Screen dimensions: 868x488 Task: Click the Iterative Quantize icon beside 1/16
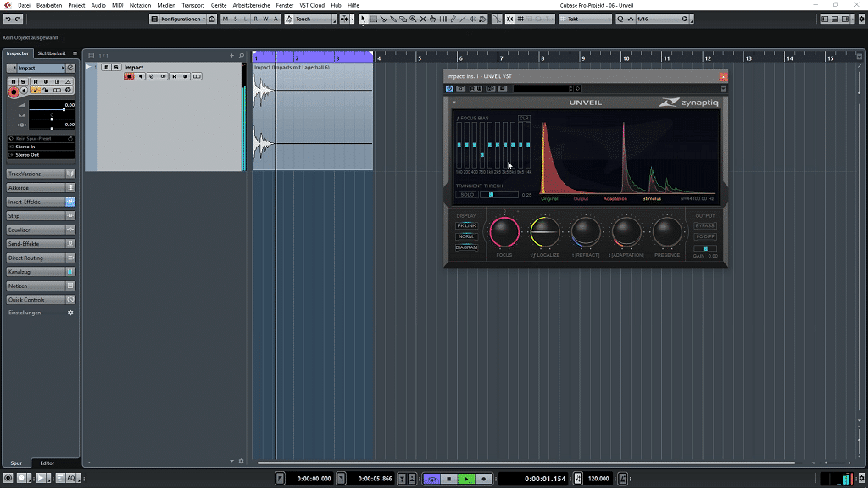[631, 19]
